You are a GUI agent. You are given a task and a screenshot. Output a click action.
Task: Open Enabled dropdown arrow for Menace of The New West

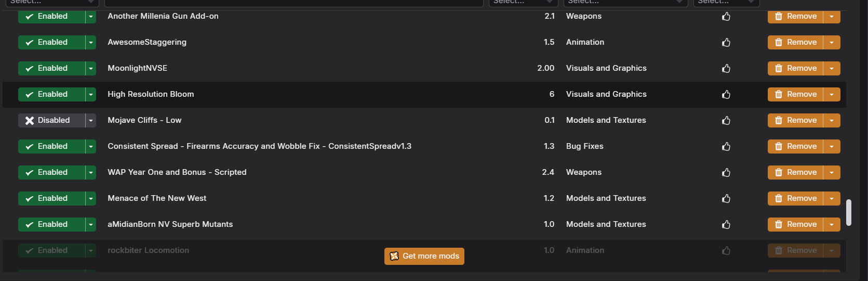(x=91, y=198)
